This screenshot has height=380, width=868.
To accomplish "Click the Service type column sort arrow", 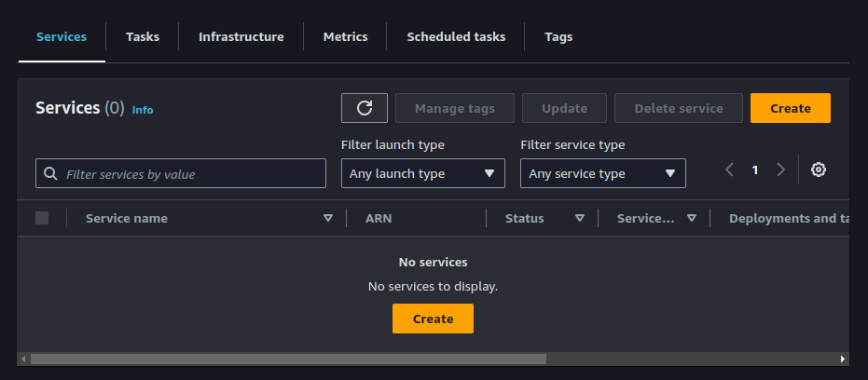I will pyautogui.click(x=692, y=218).
